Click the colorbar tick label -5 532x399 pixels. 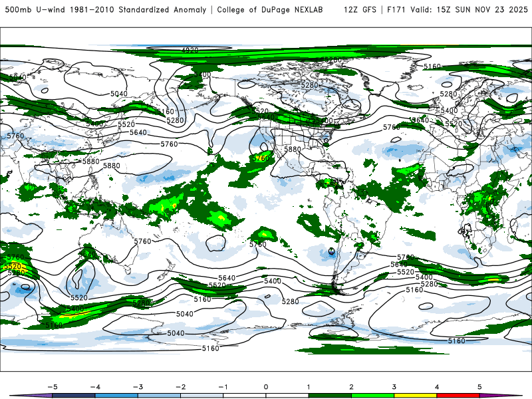(53, 387)
